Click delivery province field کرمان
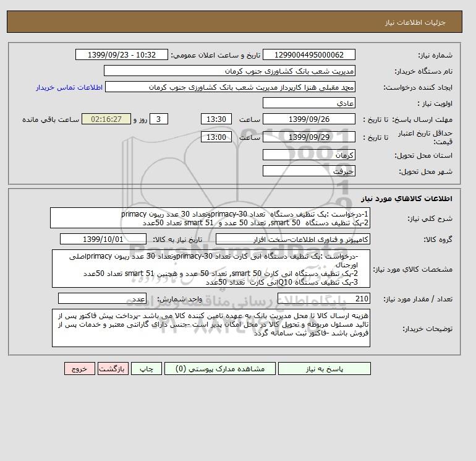 (308, 155)
